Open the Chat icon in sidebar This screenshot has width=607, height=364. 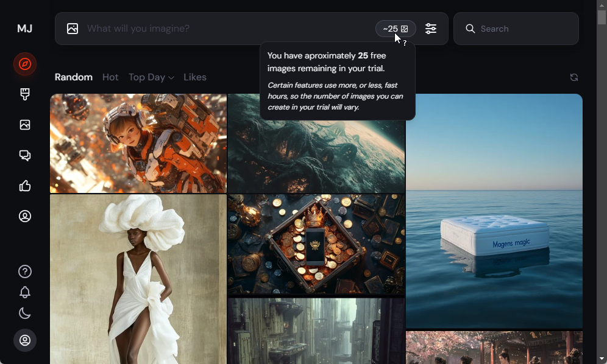tap(24, 155)
